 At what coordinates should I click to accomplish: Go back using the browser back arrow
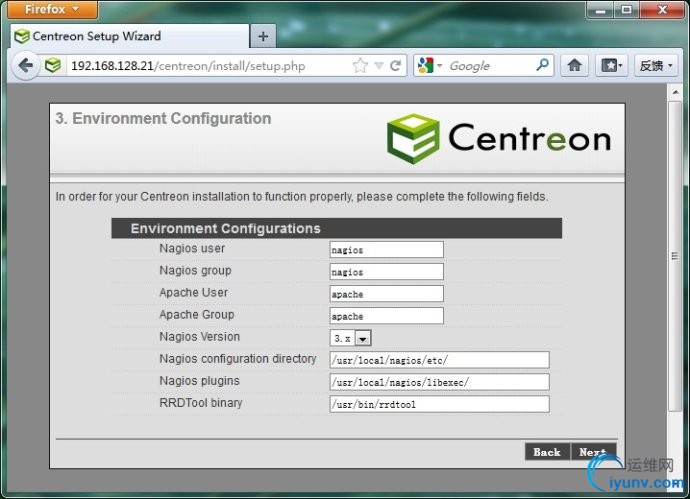pos(26,66)
